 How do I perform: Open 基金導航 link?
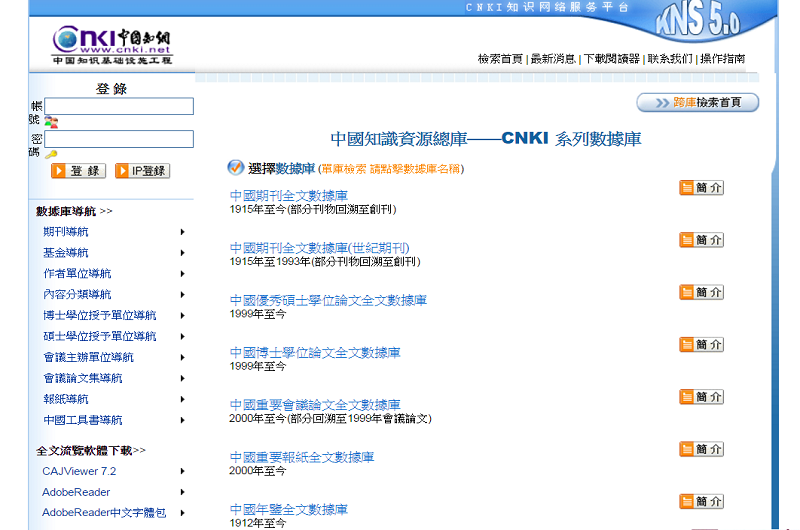(x=66, y=253)
